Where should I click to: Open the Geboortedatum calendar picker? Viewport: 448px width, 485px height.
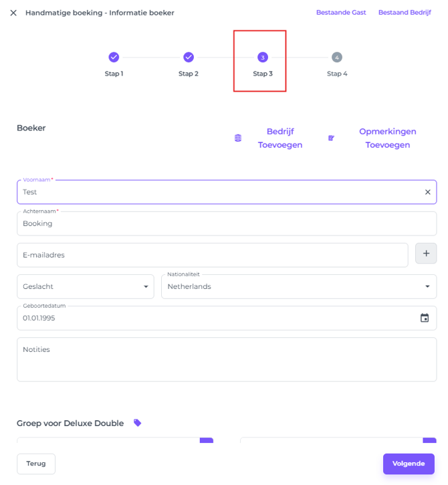click(424, 318)
